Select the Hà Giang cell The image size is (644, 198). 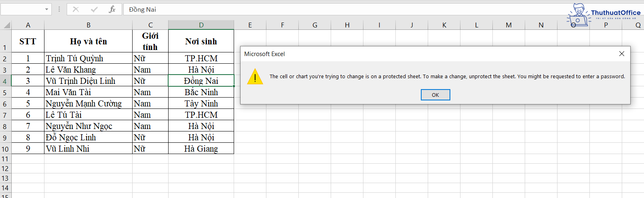tap(201, 148)
